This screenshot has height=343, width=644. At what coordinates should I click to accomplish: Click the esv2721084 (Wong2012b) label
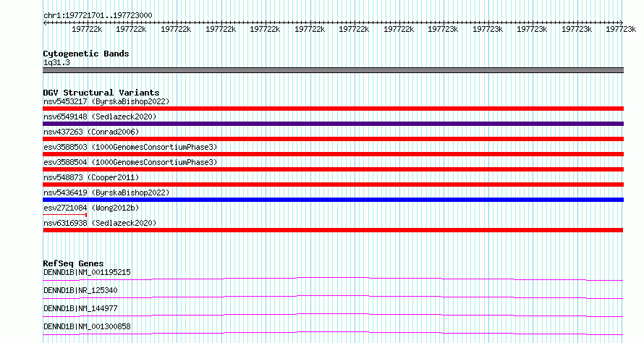pyautogui.click(x=91, y=208)
